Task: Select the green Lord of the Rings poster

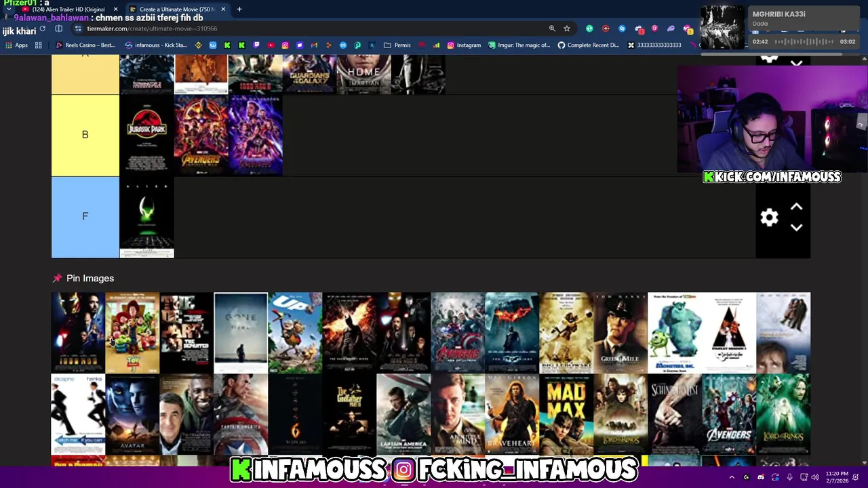Action: (783, 414)
